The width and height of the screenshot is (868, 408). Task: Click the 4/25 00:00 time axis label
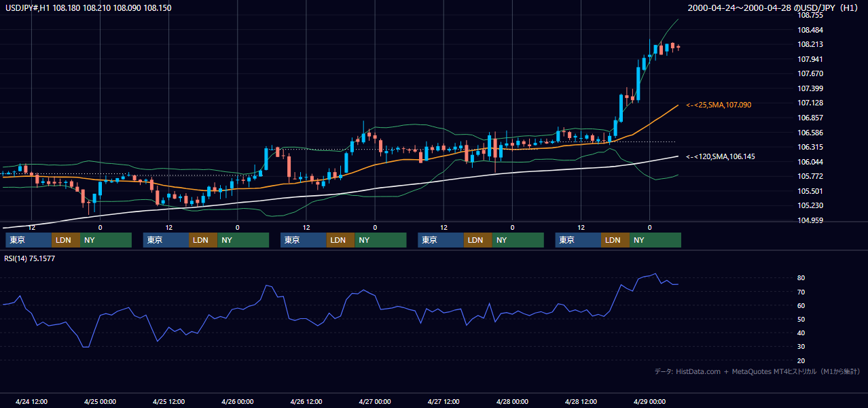point(100,401)
